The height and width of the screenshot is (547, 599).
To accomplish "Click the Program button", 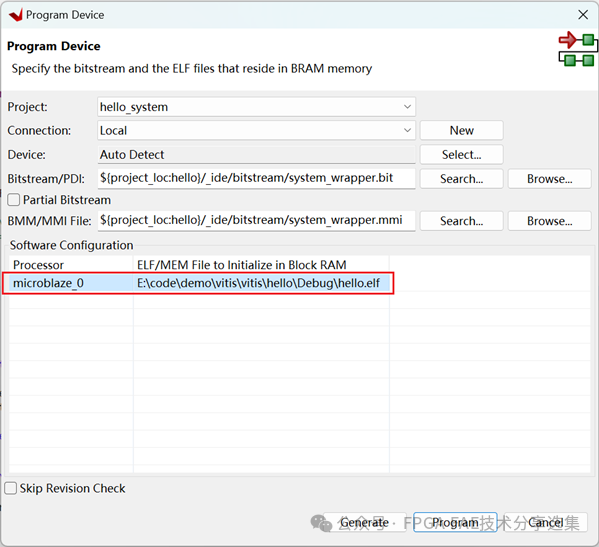I will (455, 522).
